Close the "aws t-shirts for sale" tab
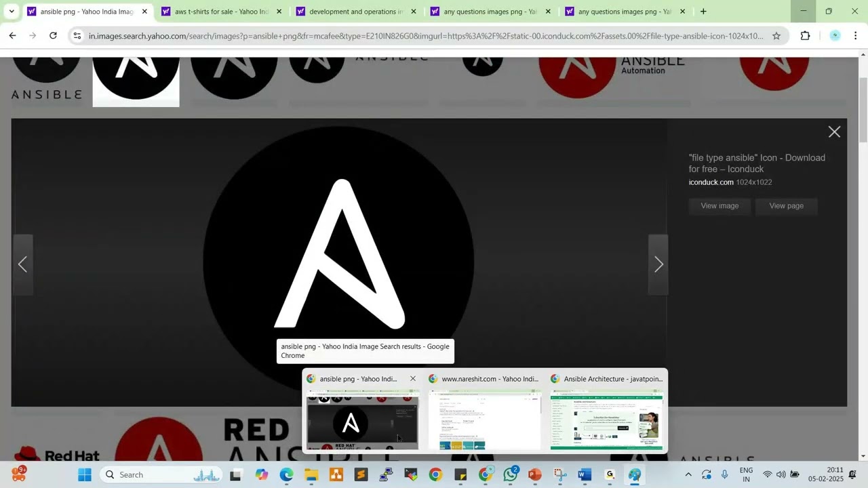This screenshot has height=488, width=868. coord(279,12)
